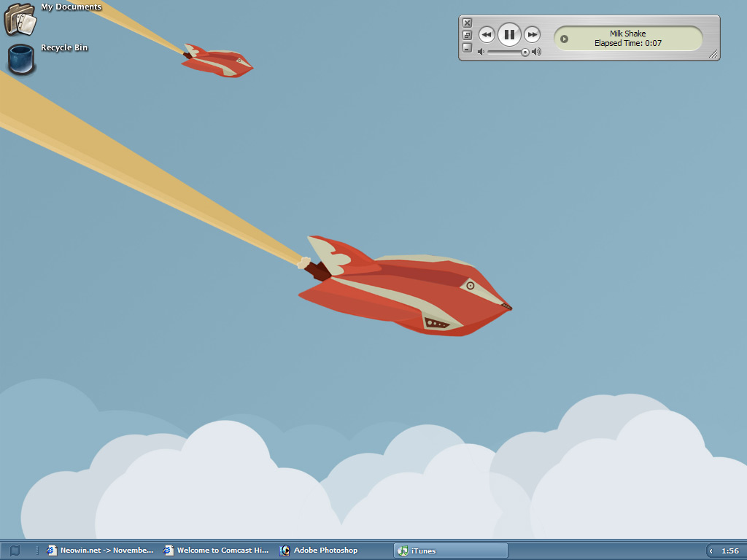Switch to Adobe Photoshop taskbar item
The width and height of the screenshot is (747, 560).
319,551
